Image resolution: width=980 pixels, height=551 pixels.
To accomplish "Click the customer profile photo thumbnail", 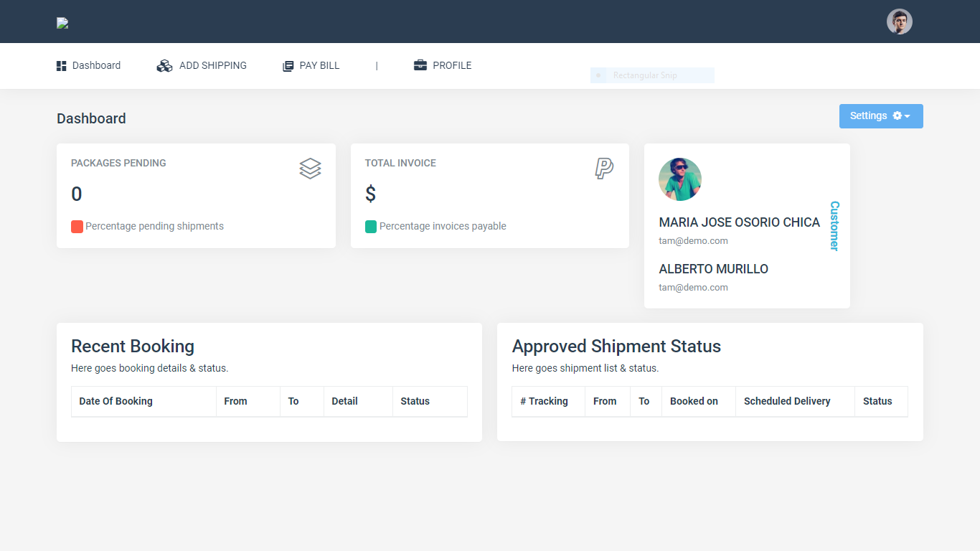I will coord(679,179).
